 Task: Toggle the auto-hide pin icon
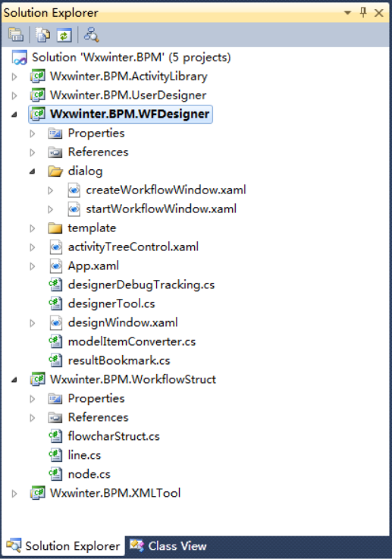363,13
